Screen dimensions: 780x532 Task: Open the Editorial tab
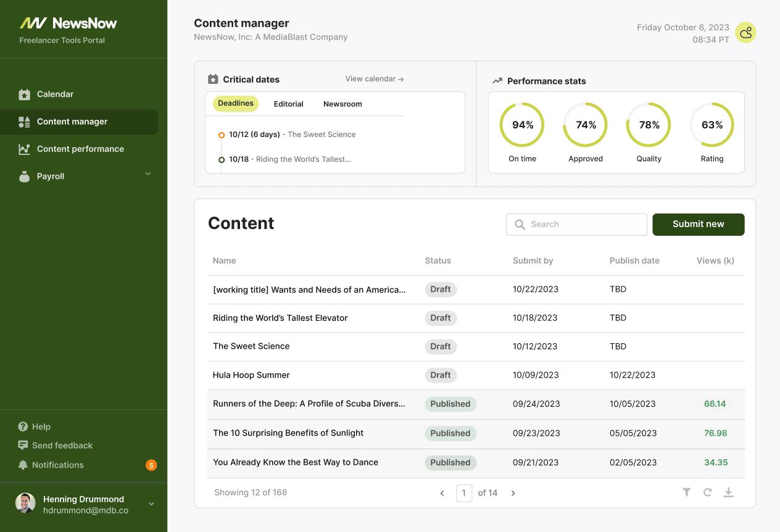point(288,104)
